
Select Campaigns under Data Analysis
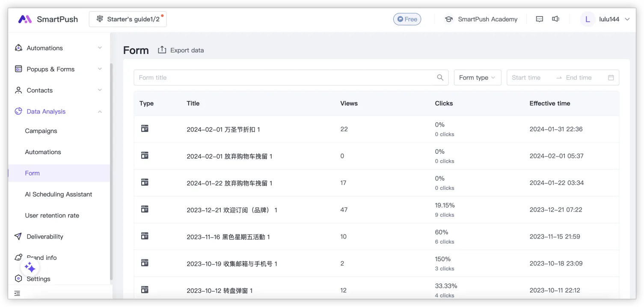point(41,131)
